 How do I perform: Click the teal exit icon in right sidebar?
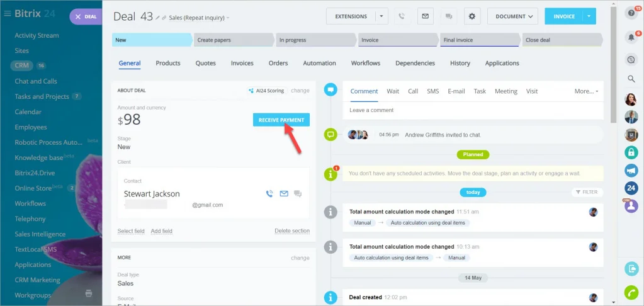click(x=631, y=269)
